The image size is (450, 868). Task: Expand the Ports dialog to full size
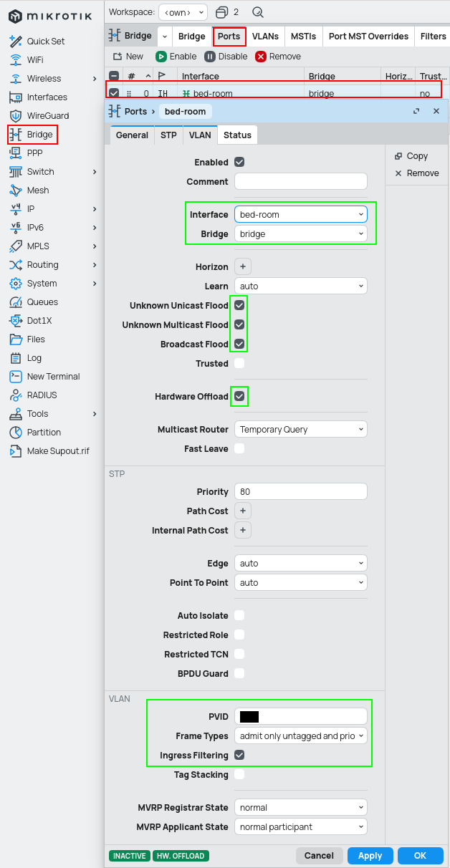pos(416,112)
